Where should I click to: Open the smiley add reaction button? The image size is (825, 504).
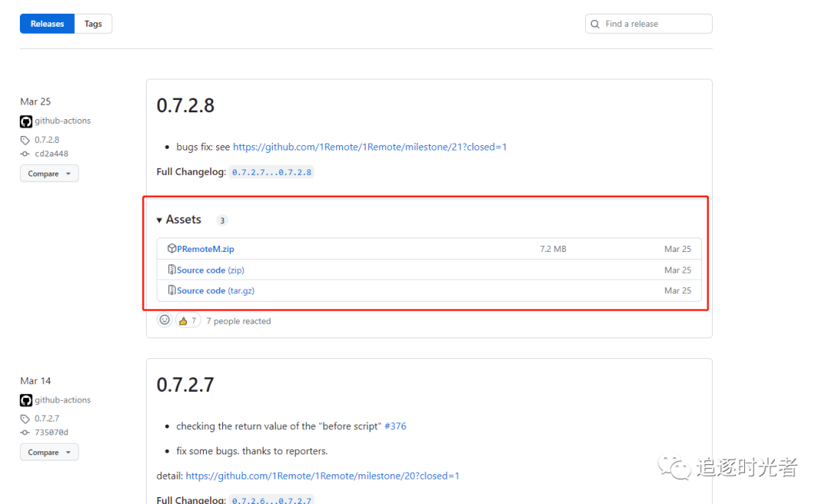point(165,320)
